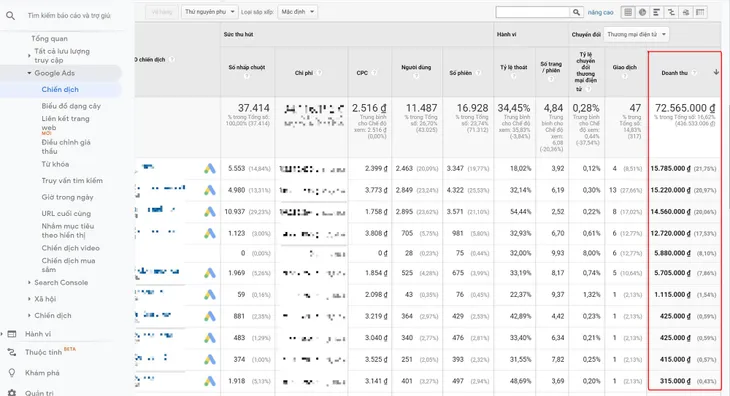This screenshot has height=396, width=730.
Task: Sort by the Chi phí column header
Action: 304,73
